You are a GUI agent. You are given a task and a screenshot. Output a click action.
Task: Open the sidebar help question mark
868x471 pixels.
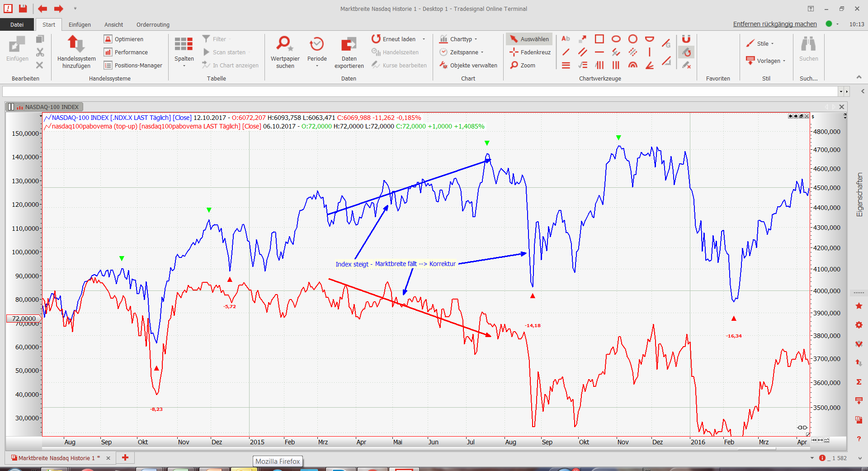click(859, 439)
